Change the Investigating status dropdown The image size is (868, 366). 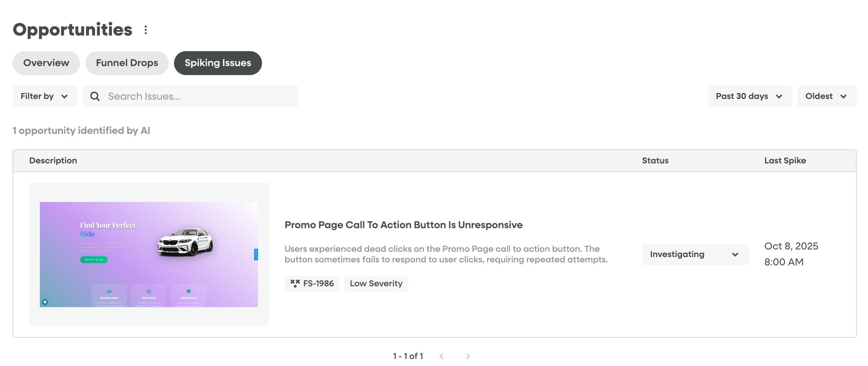pos(694,254)
